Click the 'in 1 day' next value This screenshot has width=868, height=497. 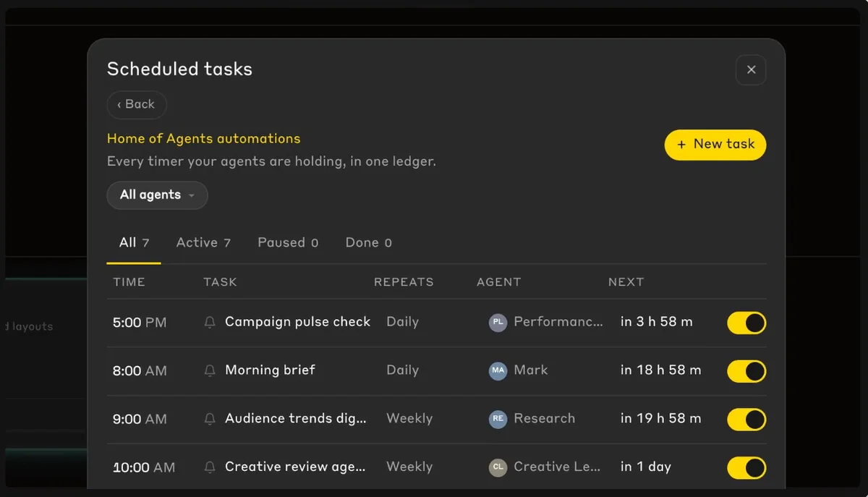pos(646,467)
